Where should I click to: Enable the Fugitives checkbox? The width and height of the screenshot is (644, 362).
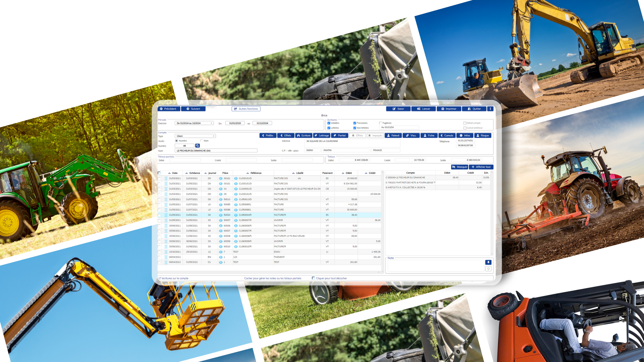(x=380, y=123)
